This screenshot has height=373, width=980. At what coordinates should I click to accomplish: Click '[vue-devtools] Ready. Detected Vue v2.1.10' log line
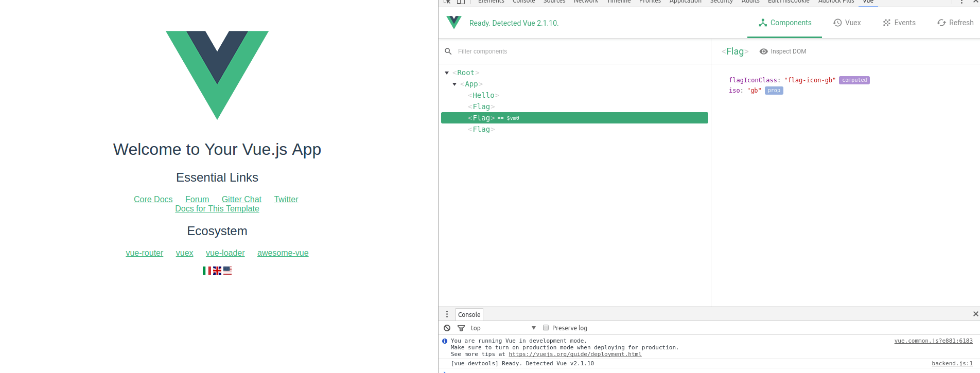coord(522,363)
